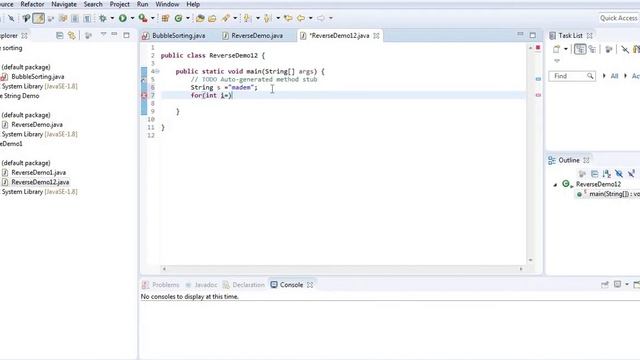
Task: Open New Java Class dropdown arrow
Action: pyautogui.click(x=188, y=18)
